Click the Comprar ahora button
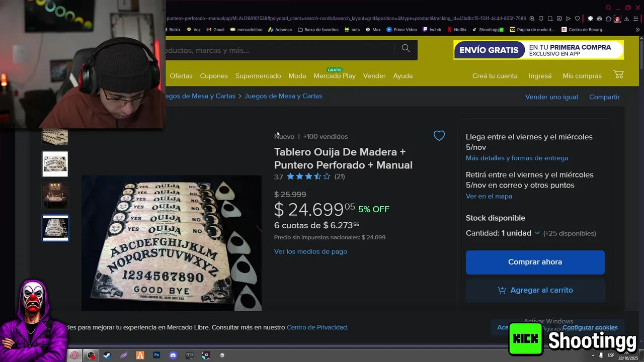644x362 pixels. [535, 262]
